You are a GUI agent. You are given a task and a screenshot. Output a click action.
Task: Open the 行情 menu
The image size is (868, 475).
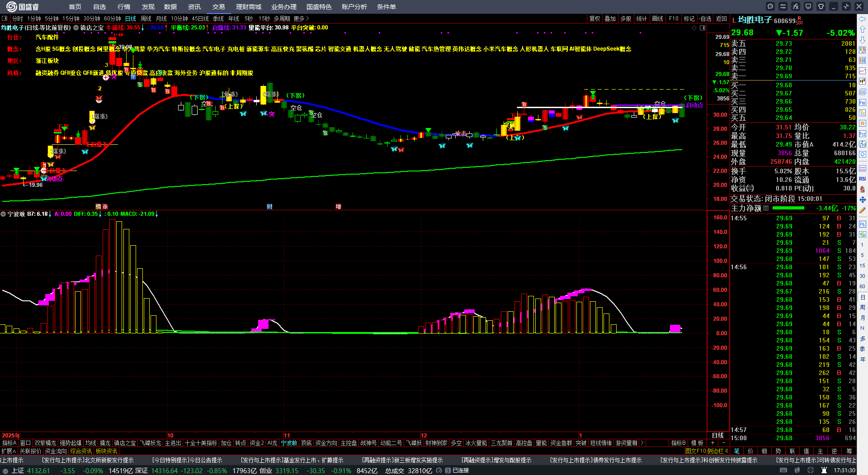[124, 7]
